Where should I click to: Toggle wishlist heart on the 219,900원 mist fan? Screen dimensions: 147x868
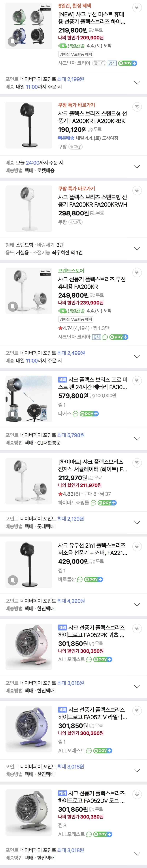point(137,7)
